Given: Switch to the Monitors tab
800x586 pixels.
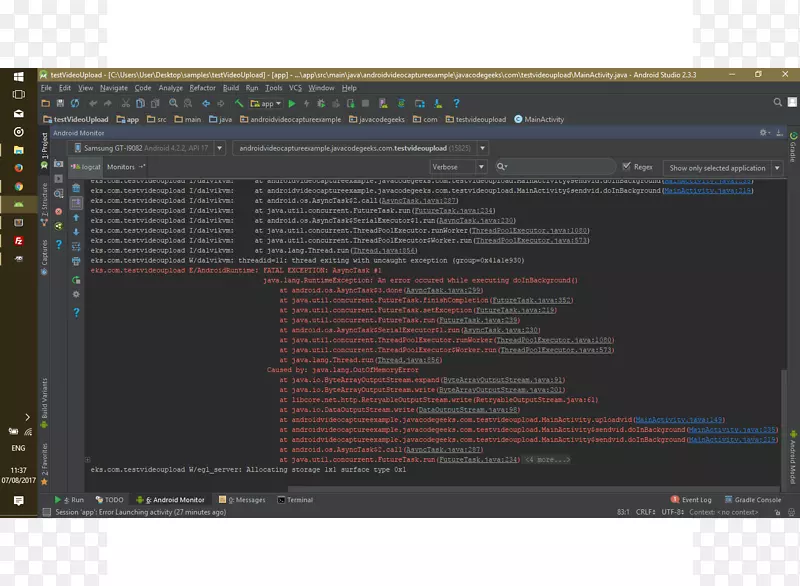Looking at the screenshot, I should tap(123, 168).
